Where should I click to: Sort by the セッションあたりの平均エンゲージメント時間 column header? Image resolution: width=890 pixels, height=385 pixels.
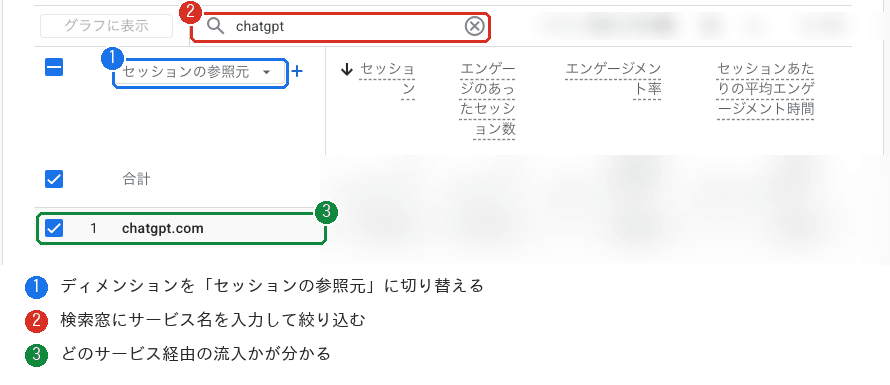pos(766,89)
